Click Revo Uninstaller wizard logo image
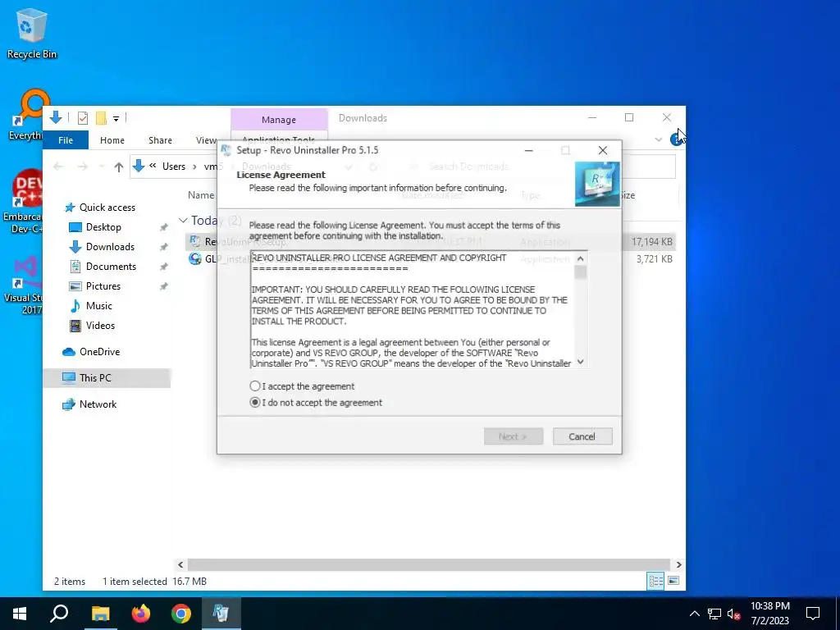This screenshot has height=630, width=840. pos(597,184)
